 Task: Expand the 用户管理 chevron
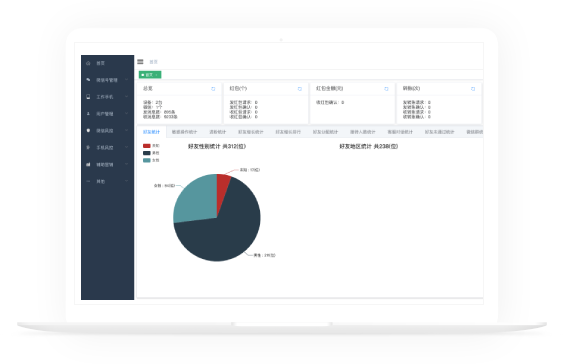point(126,113)
